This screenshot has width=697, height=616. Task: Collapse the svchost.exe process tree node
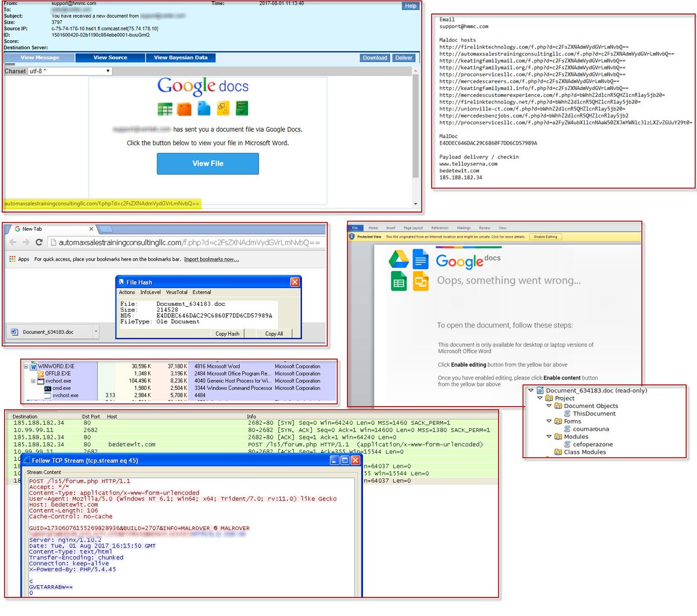click(x=33, y=381)
